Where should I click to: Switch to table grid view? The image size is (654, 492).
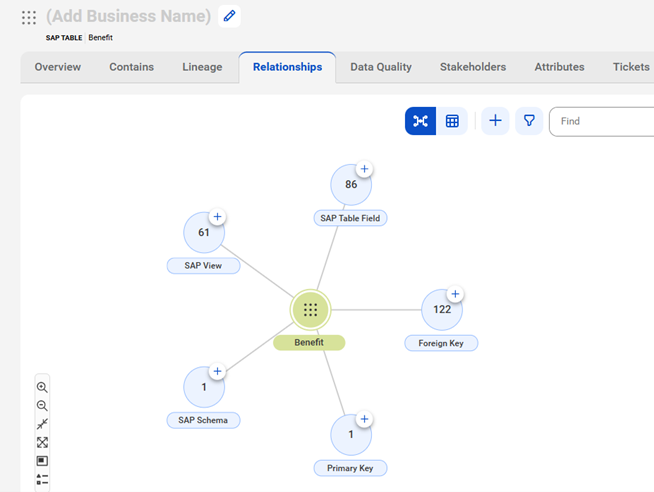(452, 121)
